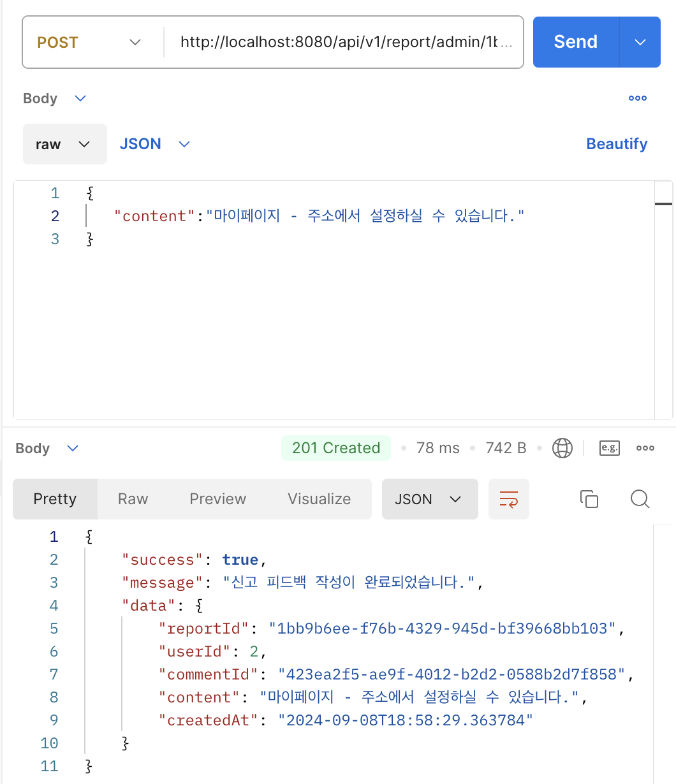Open the raw body type dropdown

[x=64, y=144]
